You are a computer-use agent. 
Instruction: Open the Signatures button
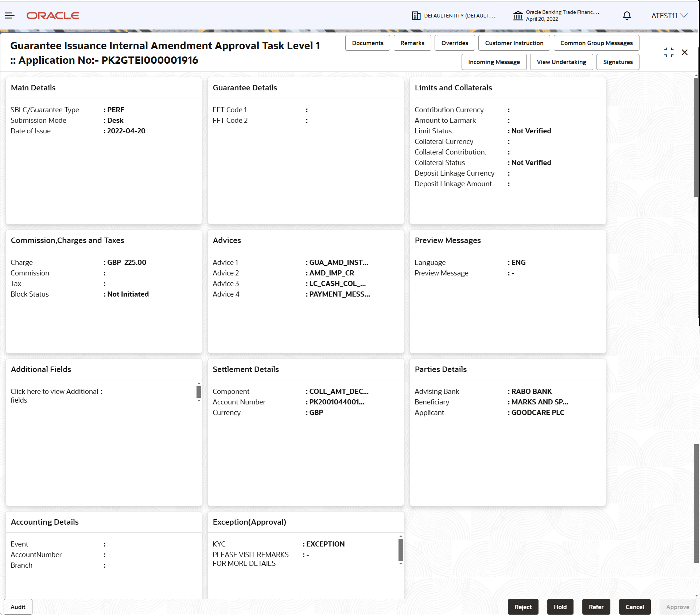[x=618, y=62]
